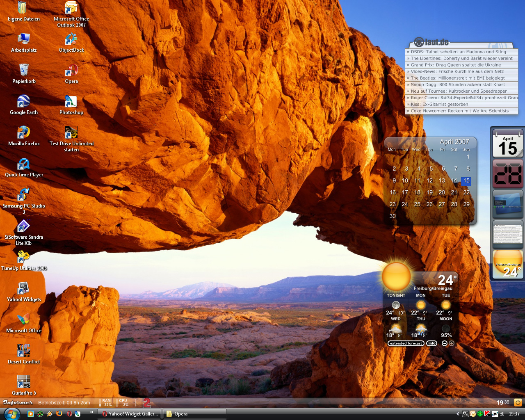Click info button in weather widget

[432, 343]
